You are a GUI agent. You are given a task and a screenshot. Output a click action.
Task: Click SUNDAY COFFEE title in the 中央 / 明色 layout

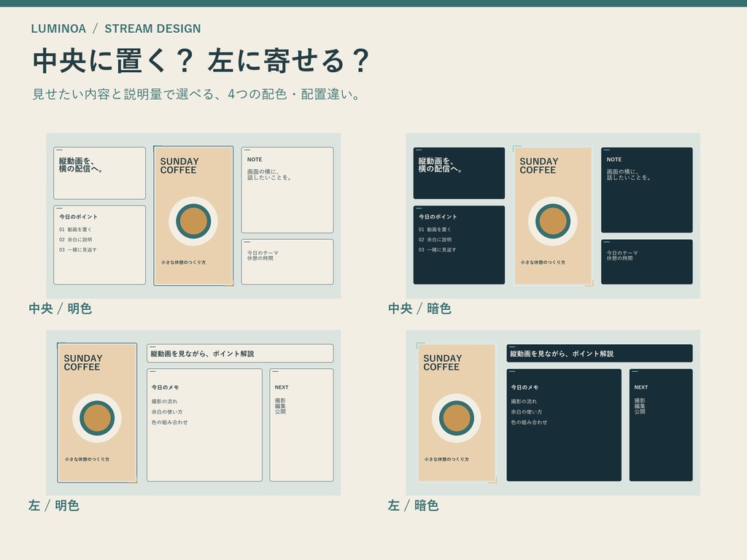[x=179, y=166]
